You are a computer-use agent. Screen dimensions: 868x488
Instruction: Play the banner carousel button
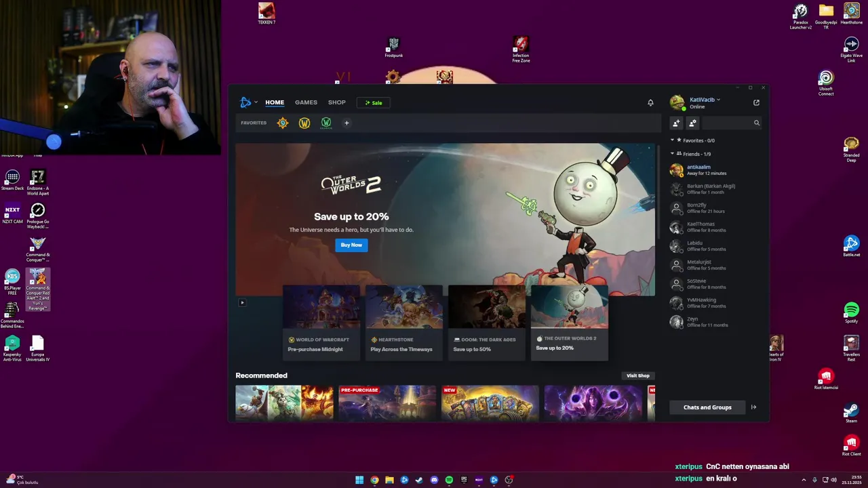click(242, 303)
